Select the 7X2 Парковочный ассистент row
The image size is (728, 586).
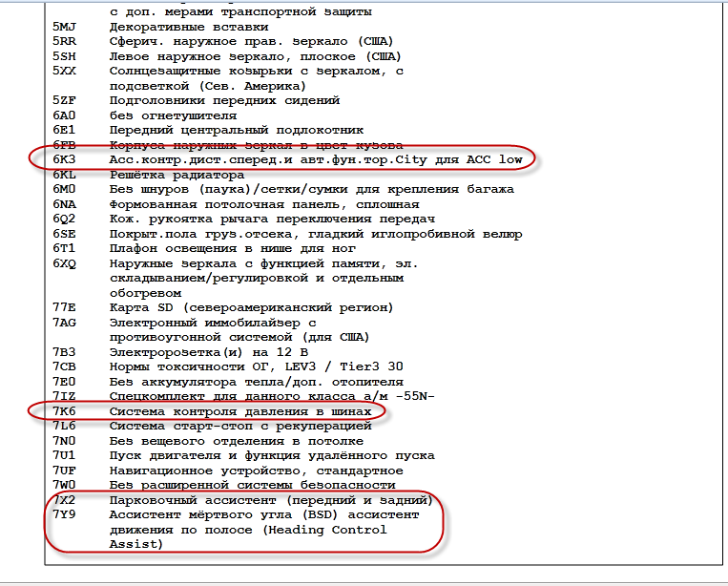point(242,500)
